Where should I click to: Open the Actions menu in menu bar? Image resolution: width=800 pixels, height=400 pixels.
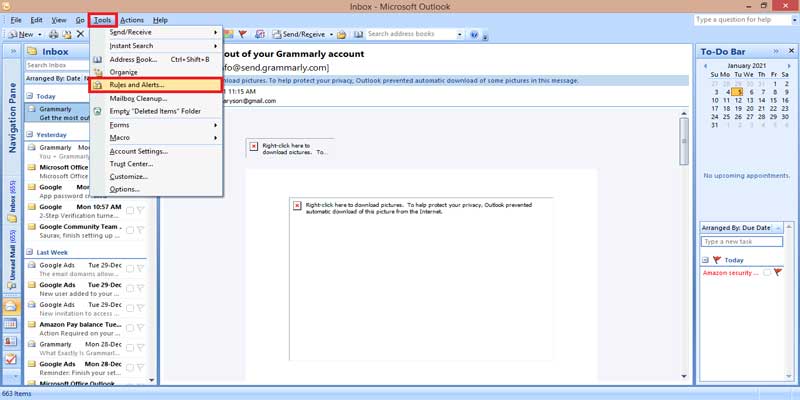coord(132,20)
